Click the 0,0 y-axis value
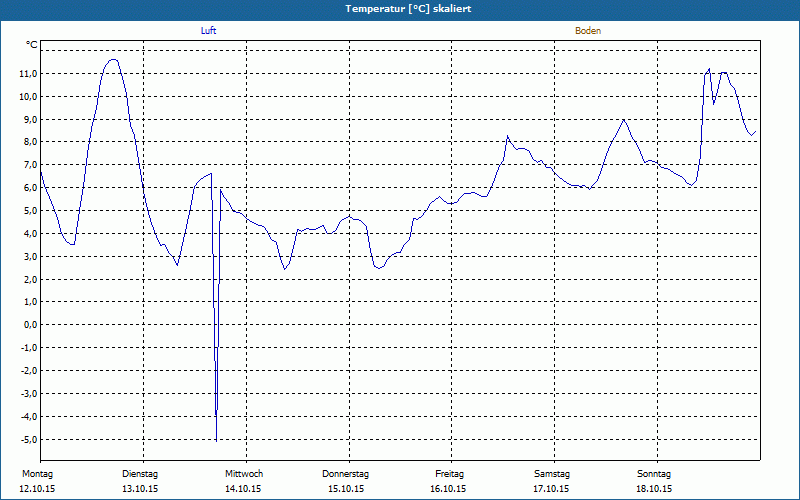This screenshot has height=500, width=800. pyautogui.click(x=31, y=325)
